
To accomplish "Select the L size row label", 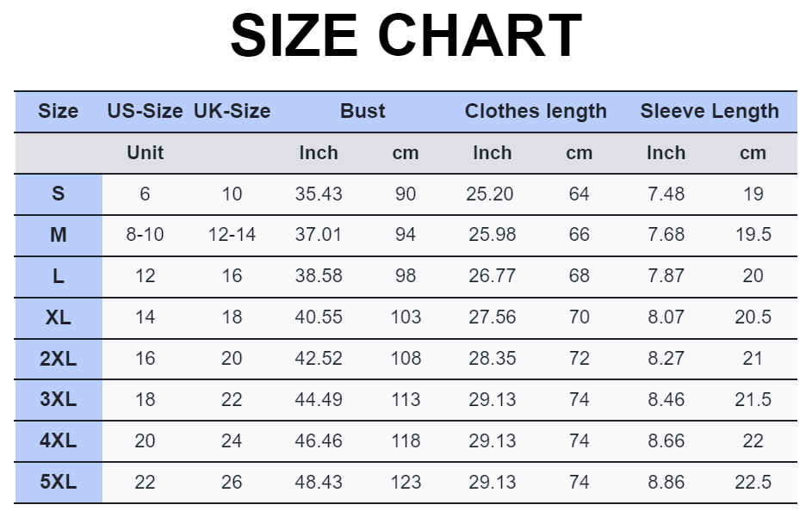I will point(58,276).
